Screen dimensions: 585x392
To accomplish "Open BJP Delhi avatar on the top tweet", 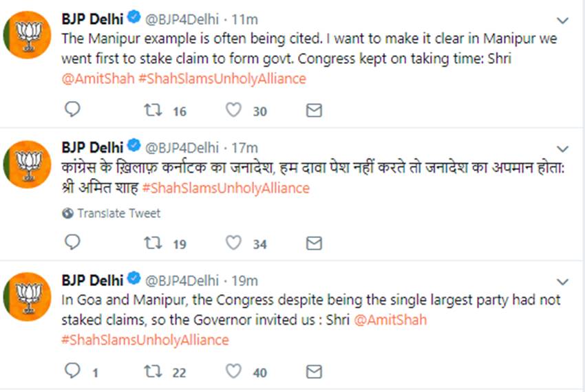I will pyautogui.click(x=27, y=34).
